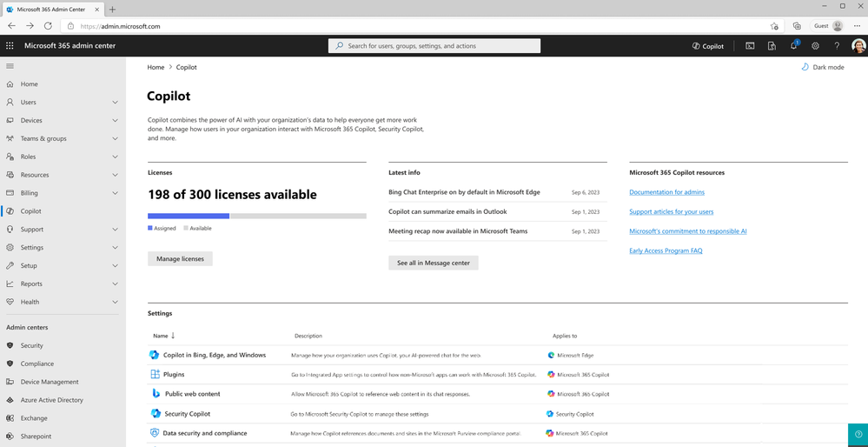
Task: Click the licenses assigned progress bar
Action: pyautogui.click(x=189, y=216)
